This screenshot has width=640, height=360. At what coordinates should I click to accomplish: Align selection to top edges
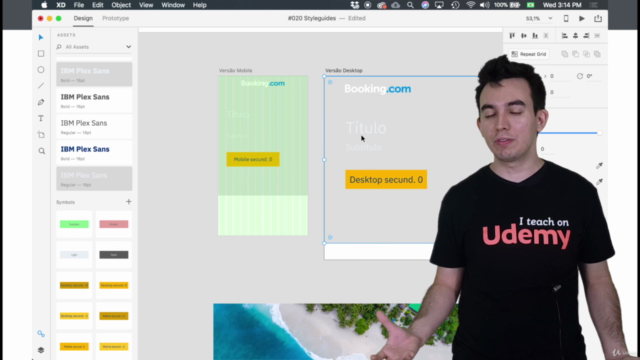click(x=512, y=36)
